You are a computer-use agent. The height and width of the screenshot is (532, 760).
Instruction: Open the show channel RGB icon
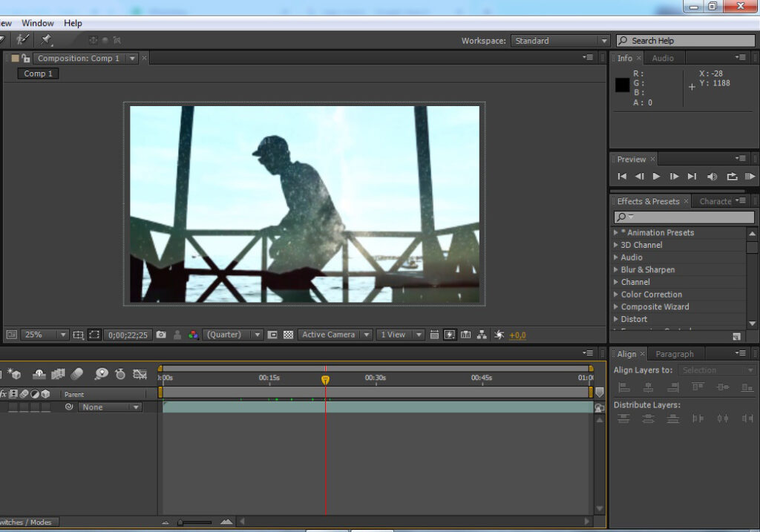click(193, 335)
